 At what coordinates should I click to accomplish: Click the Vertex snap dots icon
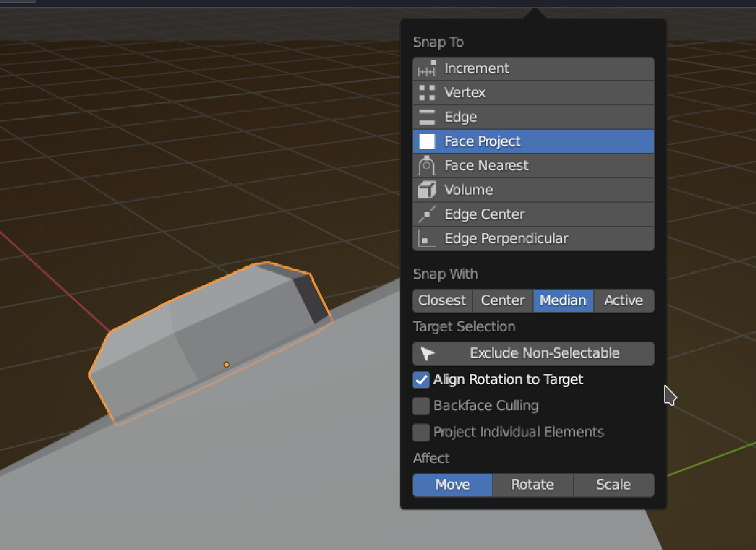coord(427,93)
